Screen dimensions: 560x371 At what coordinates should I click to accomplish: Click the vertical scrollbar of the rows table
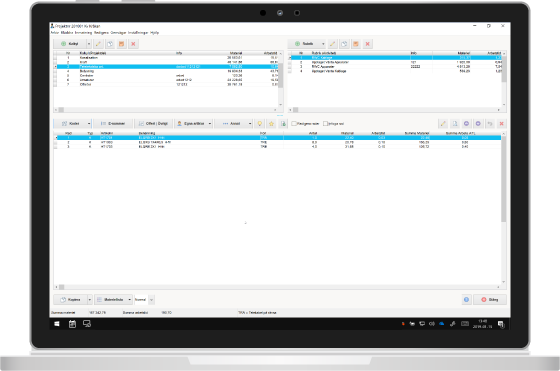click(504, 179)
